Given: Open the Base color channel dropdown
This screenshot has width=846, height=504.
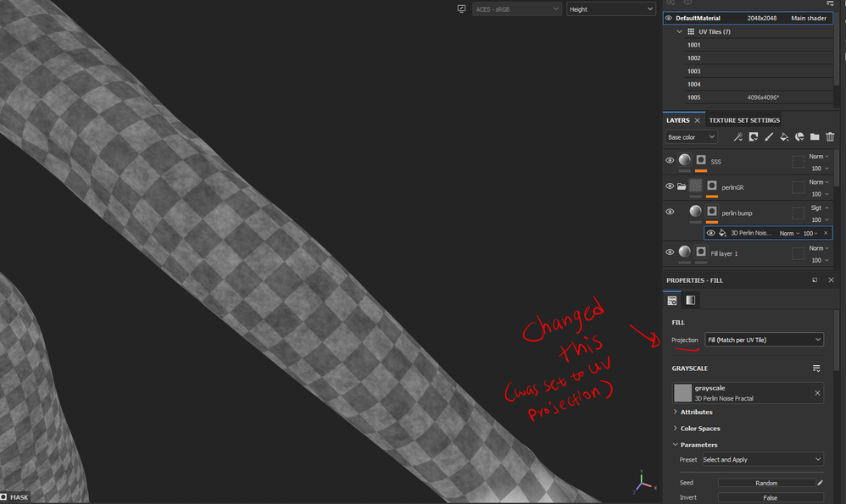Looking at the screenshot, I should pyautogui.click(x=691, y=137).
